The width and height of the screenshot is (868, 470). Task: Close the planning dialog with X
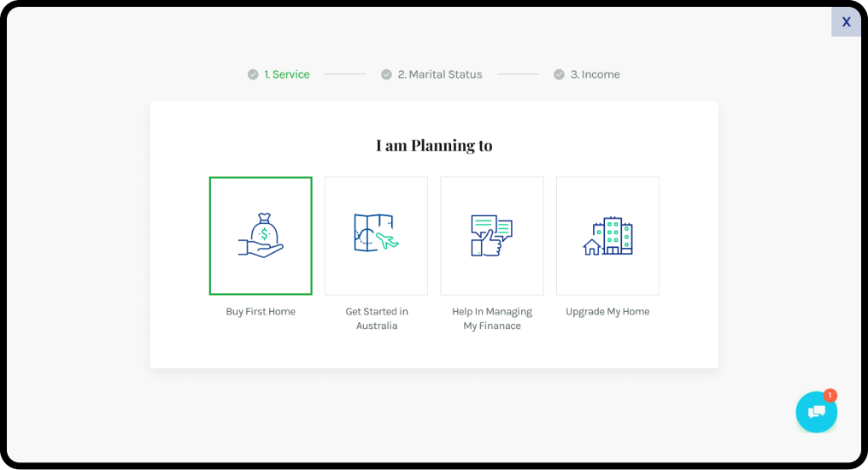point(846,22)
